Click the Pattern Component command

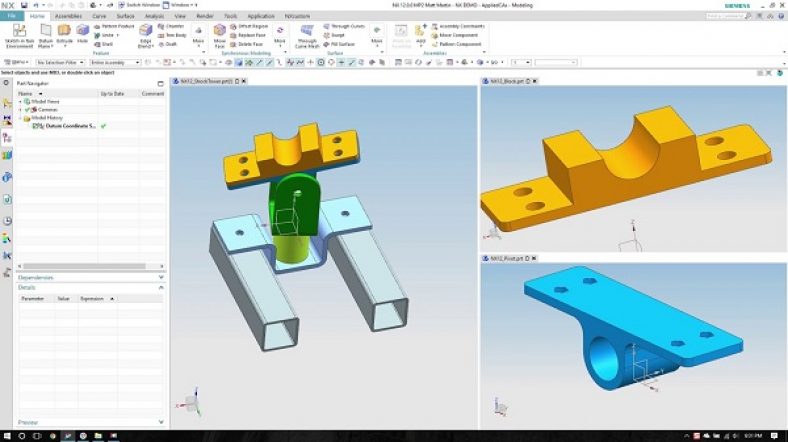(x=456, y=44)
